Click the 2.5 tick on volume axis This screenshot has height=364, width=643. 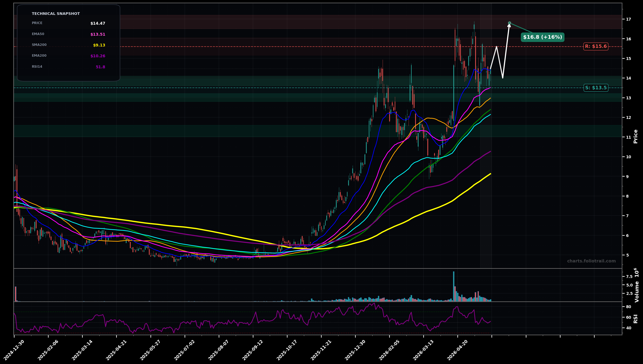pyautogui.click(x=629, y=293)
